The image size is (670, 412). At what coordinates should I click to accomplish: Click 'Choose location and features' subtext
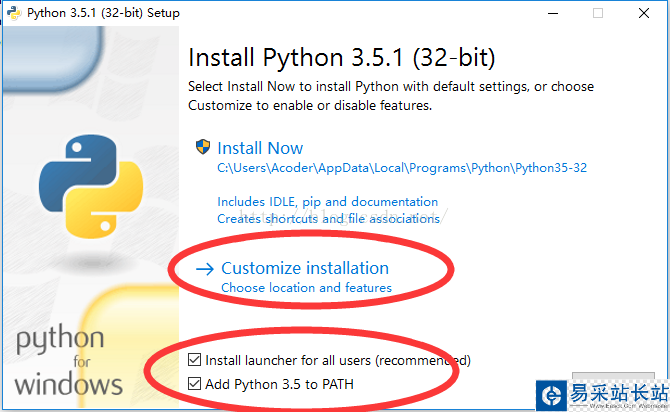tap(306, 288)
